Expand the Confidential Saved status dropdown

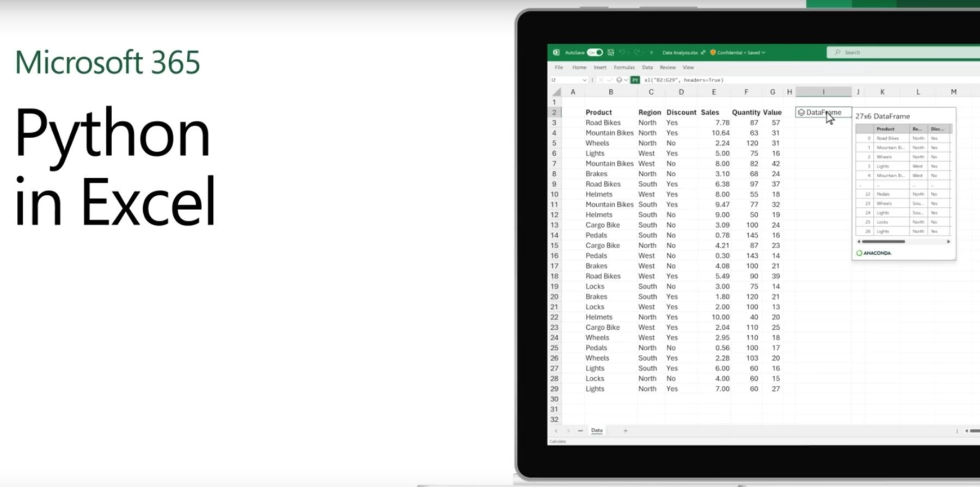pyautogui.click(x=763, y=53)
